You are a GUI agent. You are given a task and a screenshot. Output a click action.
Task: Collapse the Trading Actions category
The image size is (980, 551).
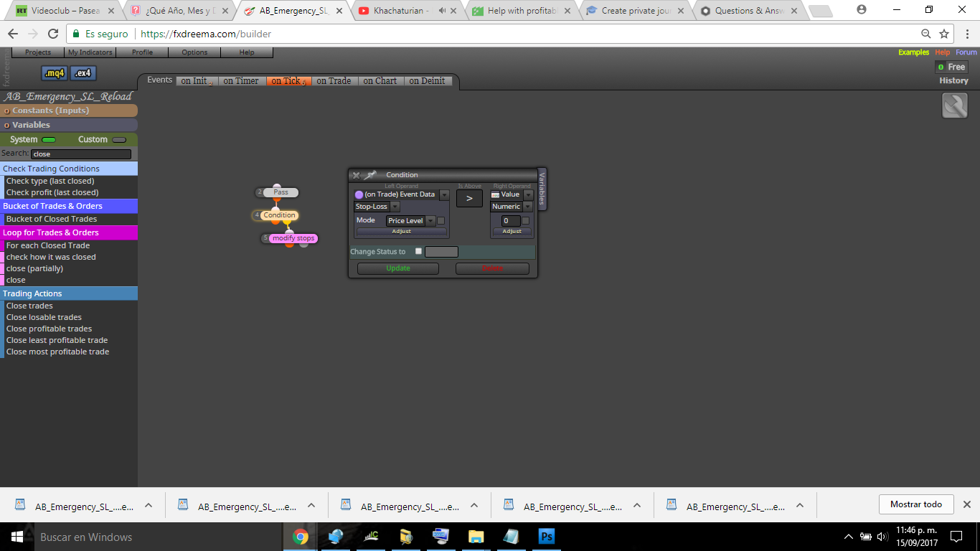click(x=69, y=293)
